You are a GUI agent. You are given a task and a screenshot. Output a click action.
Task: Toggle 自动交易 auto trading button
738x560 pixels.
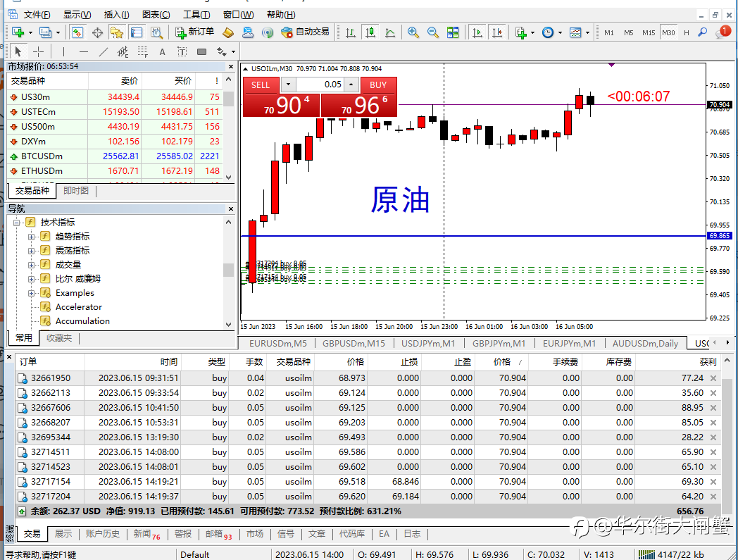tap(304, 32)
